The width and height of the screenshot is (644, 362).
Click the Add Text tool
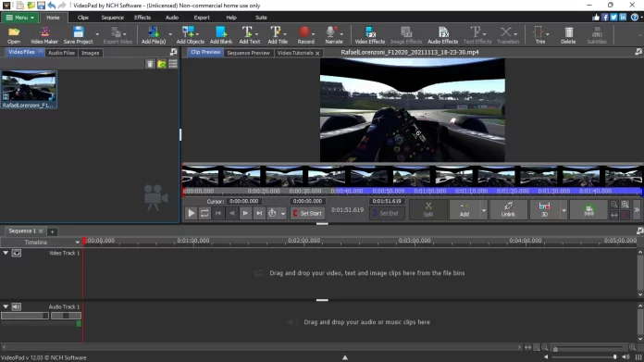click(249, 35)
